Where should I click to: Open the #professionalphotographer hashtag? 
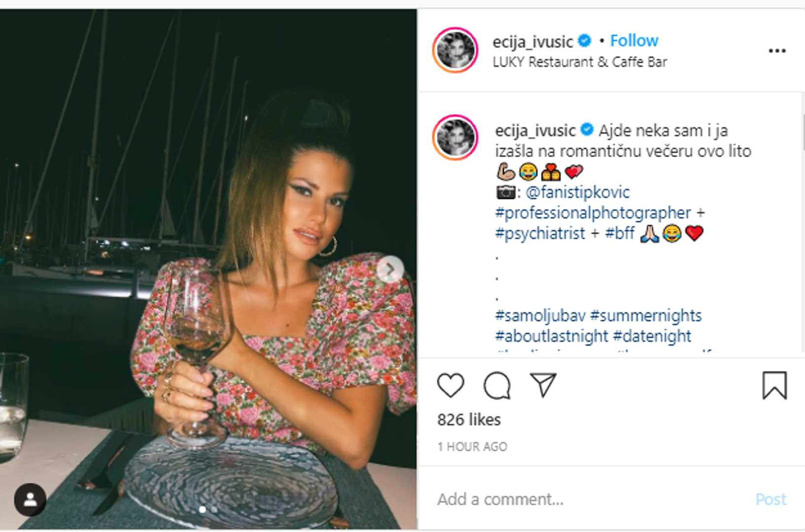(593, 213)
